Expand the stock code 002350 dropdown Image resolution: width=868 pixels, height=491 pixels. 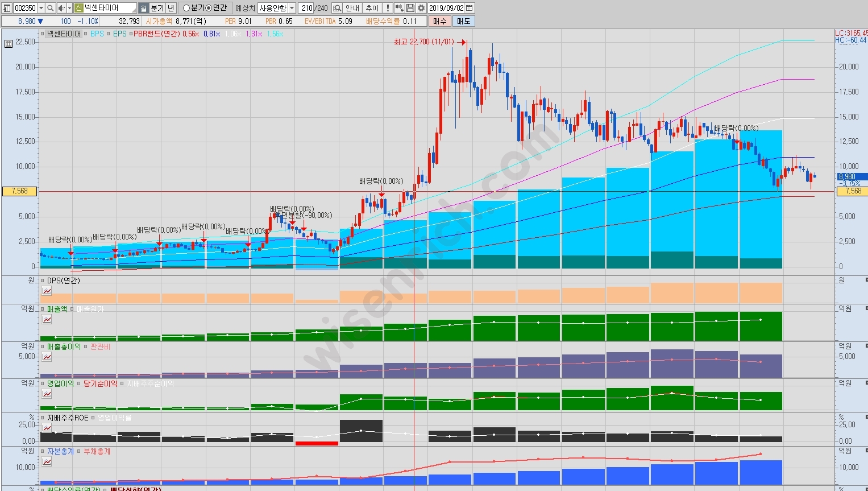41,8
